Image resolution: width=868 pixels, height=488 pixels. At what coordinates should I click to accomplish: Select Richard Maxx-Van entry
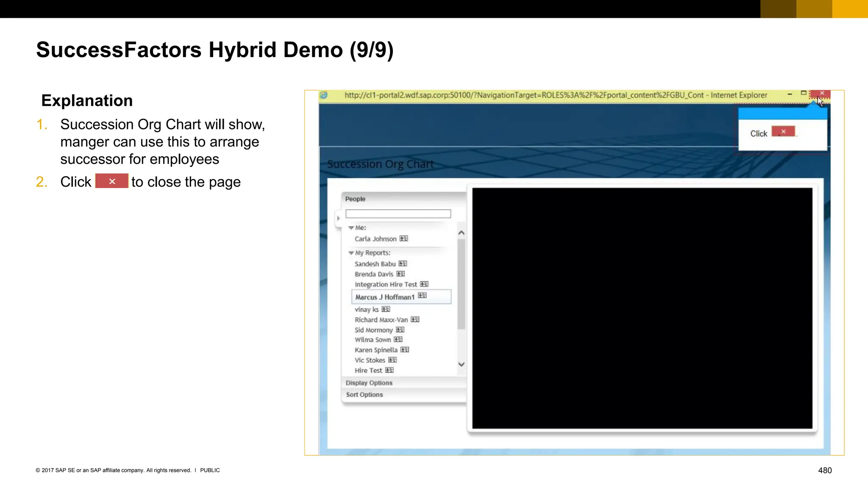(381, 320)
